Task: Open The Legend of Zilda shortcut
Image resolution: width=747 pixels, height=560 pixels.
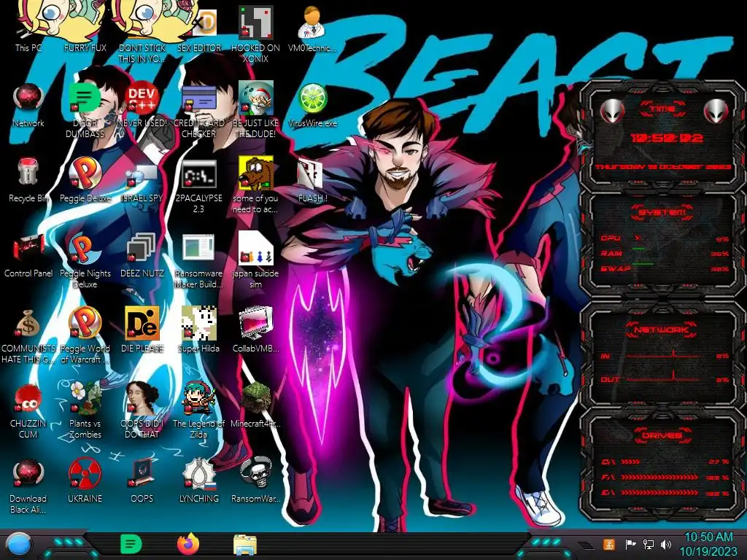Action: (x=198, y=411)
